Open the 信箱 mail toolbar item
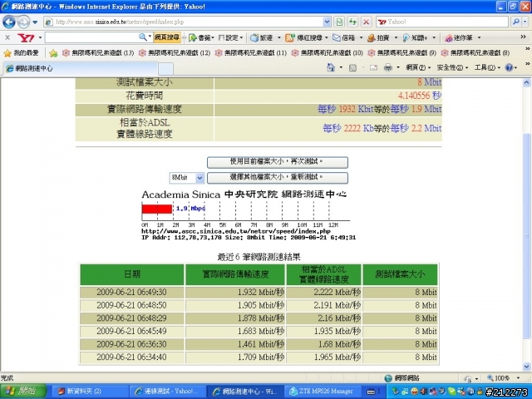This screenshot has height=399, width=532. click(x=347, y=37)
